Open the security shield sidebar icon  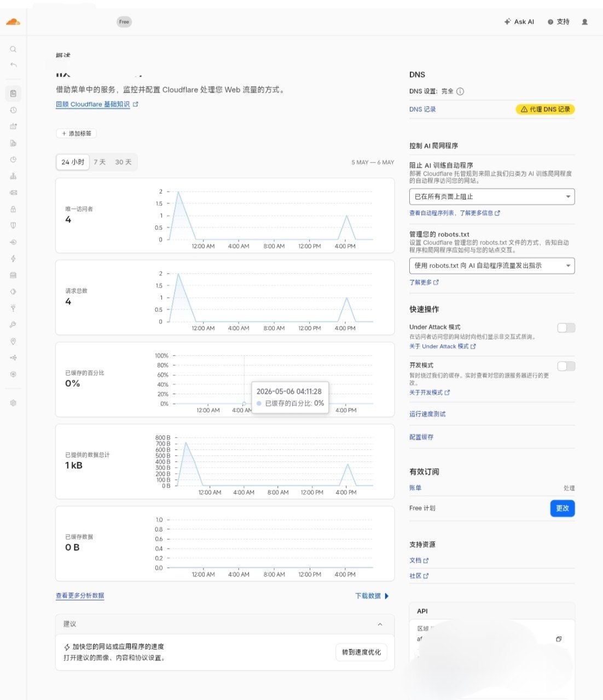click(13, 225)
